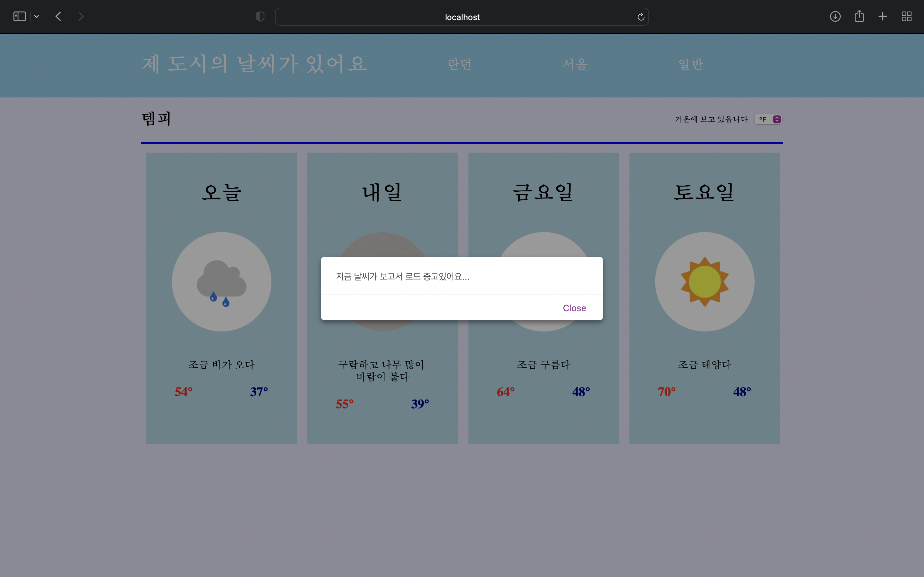
Task: Select the 서울 navigation item
Action: pyautogui.click(x=575, y=64)
